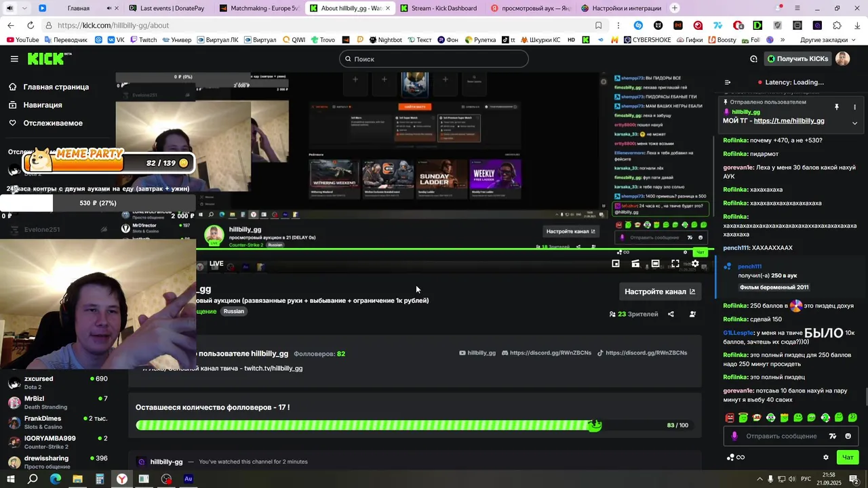This screenshot has height=488, width=868.
Task: Open the hillbilly_gg YouTube link
Action: 477,353
